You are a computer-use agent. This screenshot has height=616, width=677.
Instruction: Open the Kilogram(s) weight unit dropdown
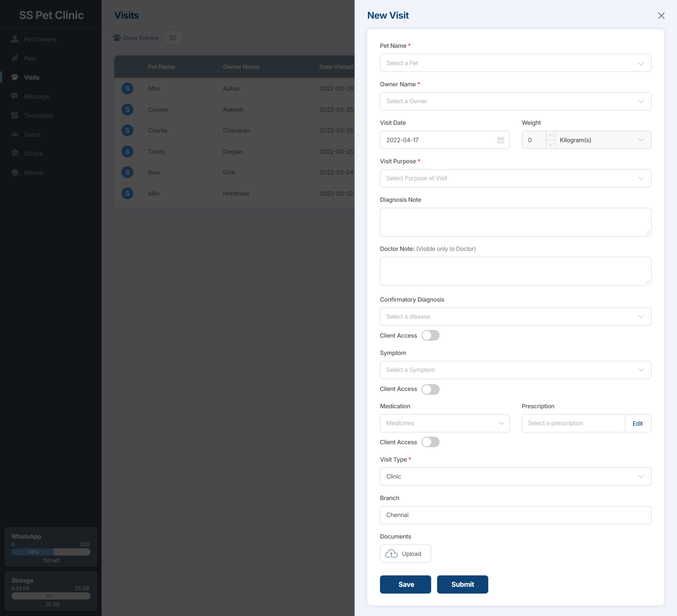[x=603, y=140]
